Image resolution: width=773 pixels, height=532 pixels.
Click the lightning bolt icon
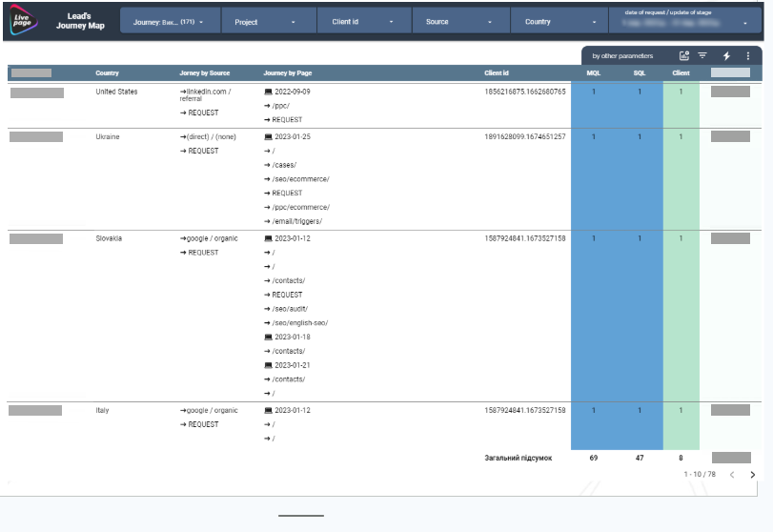(726, 55)
